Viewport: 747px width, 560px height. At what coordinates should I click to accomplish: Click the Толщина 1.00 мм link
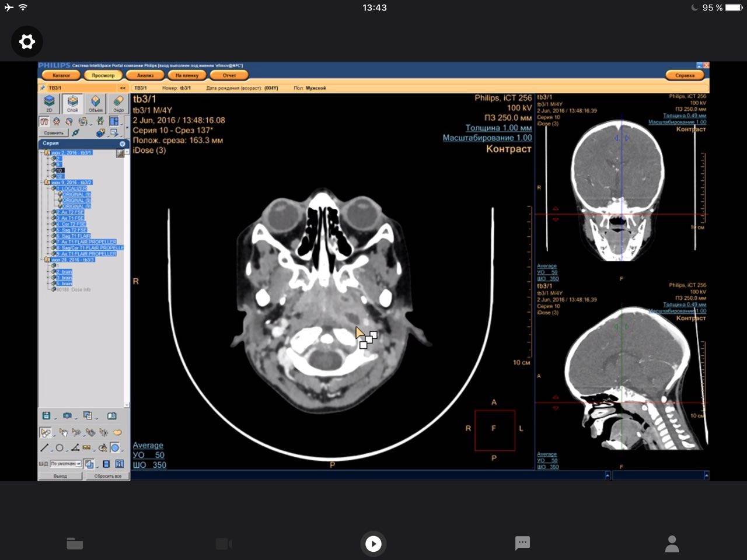[x=498, y=128]
